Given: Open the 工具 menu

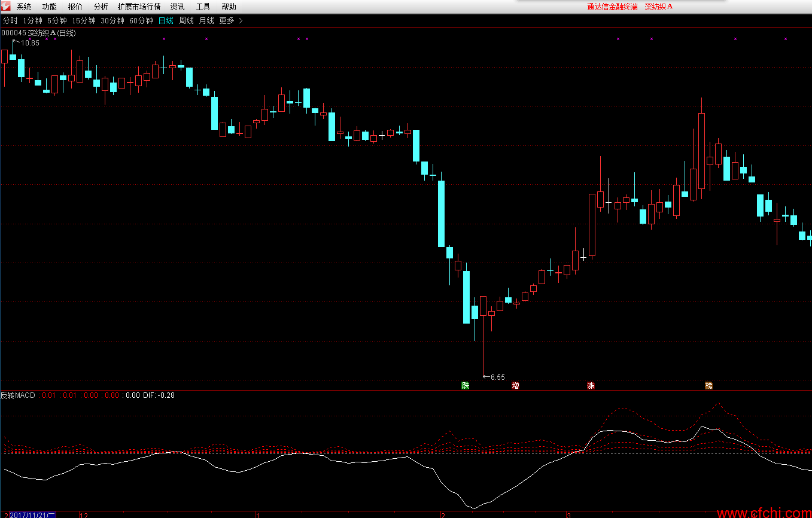Looking at the screenshot, I should coord(203,7).
